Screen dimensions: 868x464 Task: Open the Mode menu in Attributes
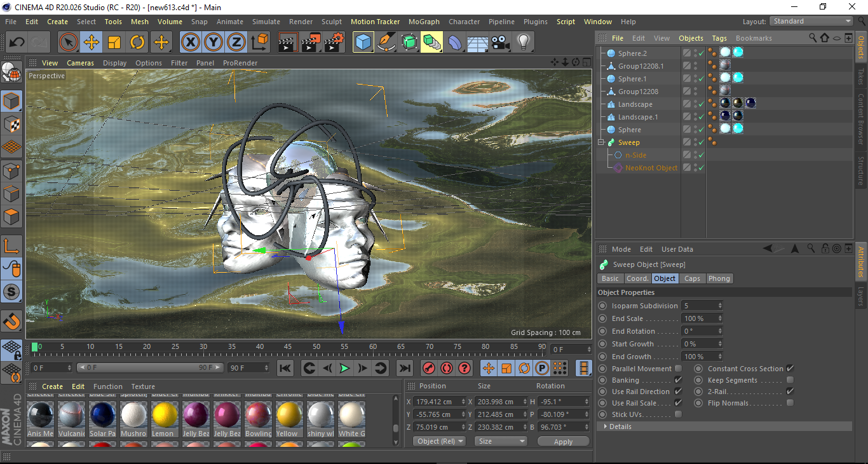(x=621, y=249)
